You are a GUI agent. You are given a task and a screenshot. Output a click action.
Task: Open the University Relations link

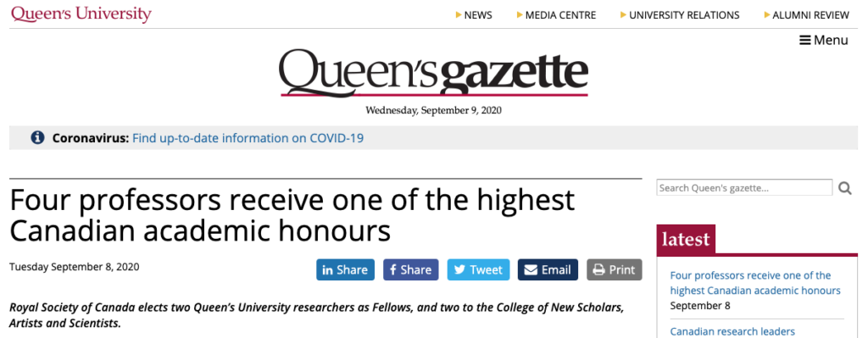pos(680,15)
